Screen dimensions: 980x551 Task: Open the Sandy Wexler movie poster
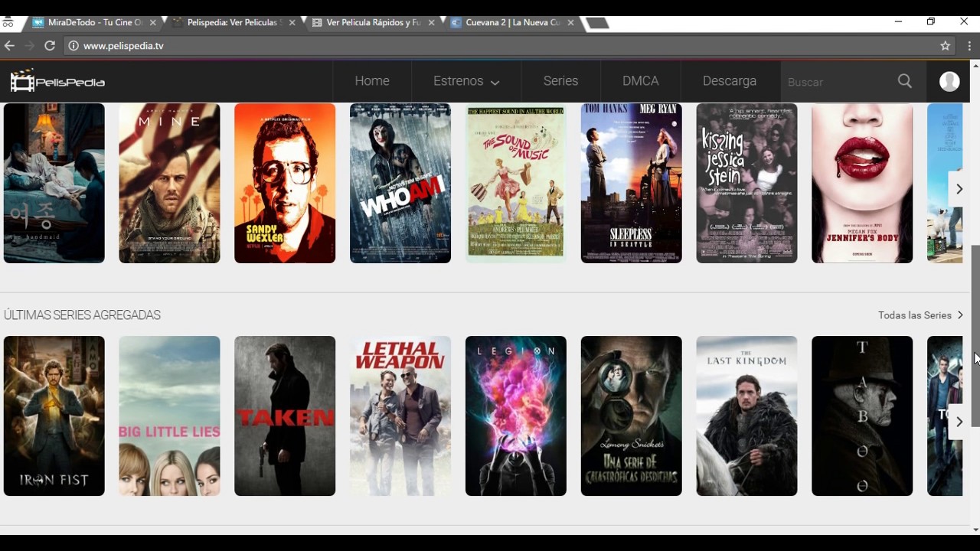point(285,183)
